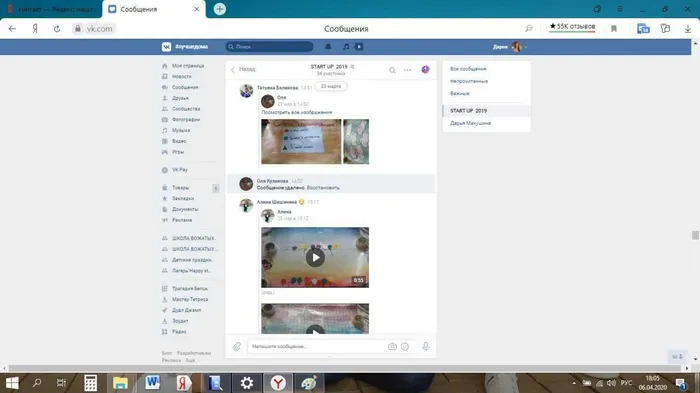700x393 pixels.
Task: Open VK Pay in left sidebar
Action: (x=180, y=170)
